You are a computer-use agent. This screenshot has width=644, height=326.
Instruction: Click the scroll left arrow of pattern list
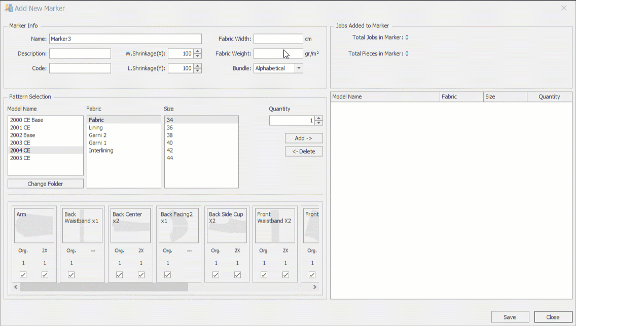click(16, 287)
